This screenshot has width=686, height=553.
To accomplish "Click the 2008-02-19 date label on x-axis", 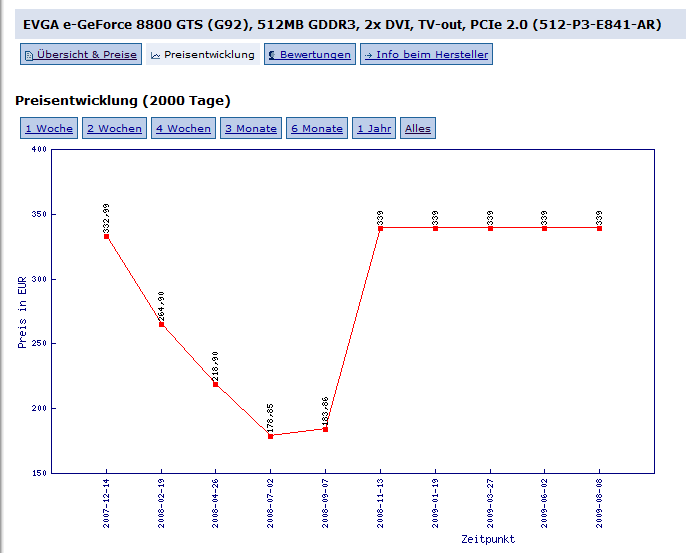I will pyautogui.click(x=161, y=503).
